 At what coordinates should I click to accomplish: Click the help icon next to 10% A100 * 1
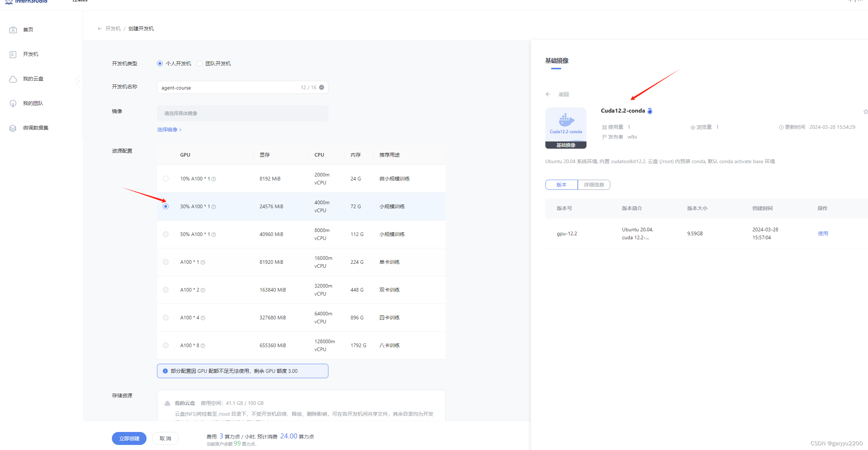(x=214, y=179)
